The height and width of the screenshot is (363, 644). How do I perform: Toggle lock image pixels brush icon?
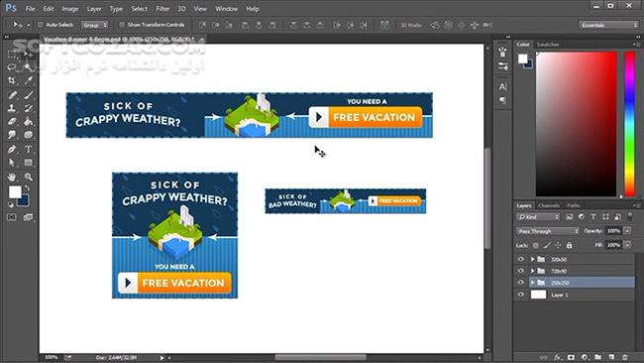coord(547,245)
